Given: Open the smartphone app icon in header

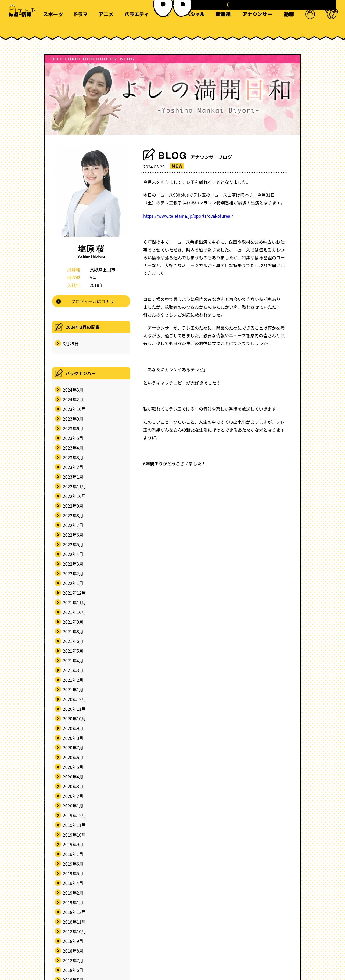Looking at the screenshot, I should click(331, 14).
